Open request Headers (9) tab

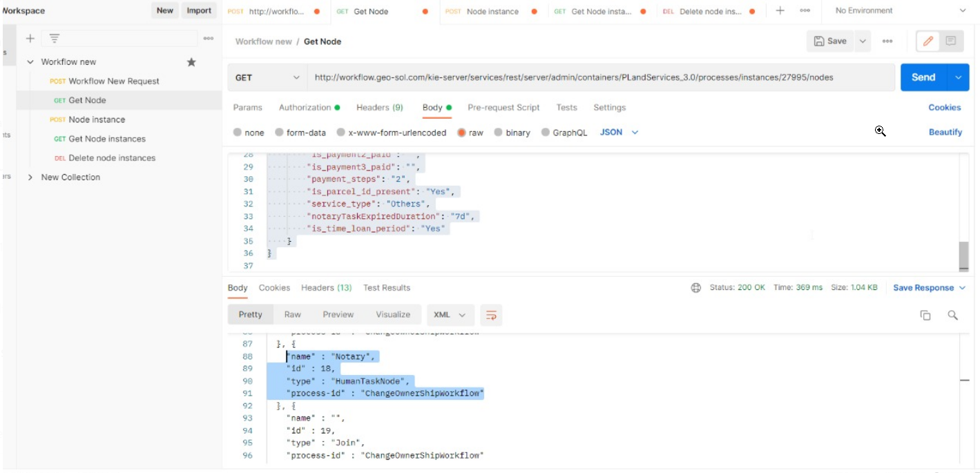click(x=380, y=108)
